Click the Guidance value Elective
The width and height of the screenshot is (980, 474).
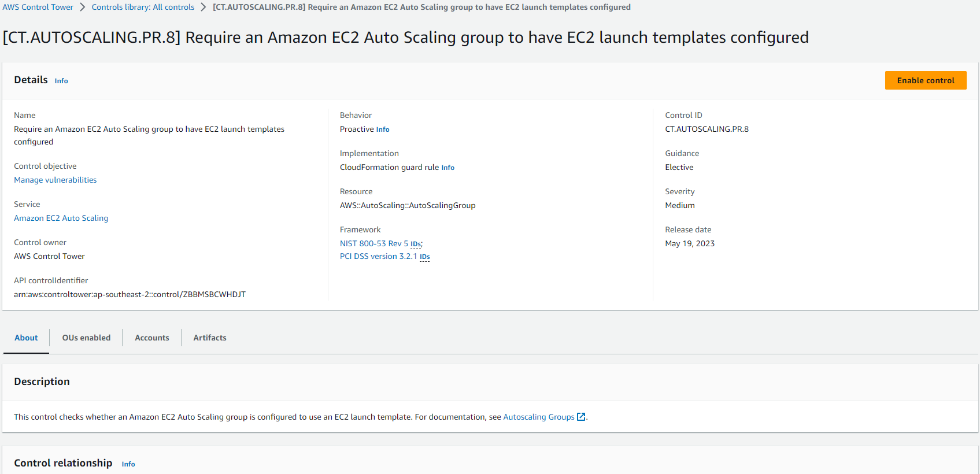679,167
